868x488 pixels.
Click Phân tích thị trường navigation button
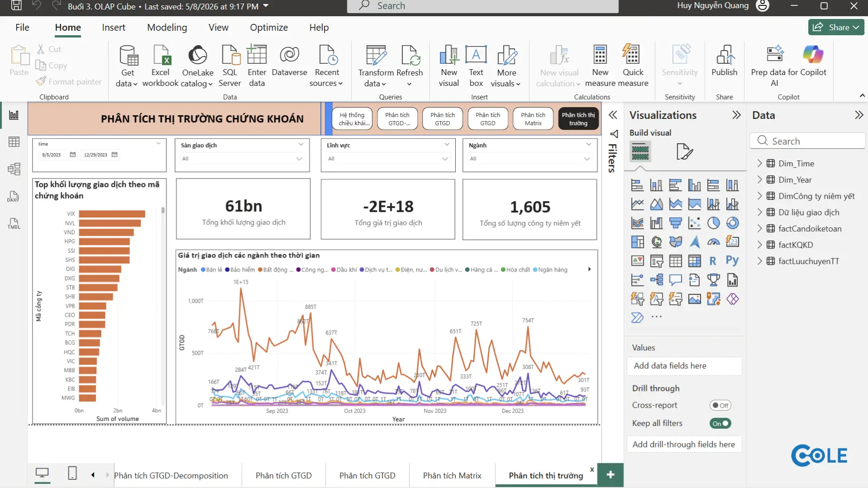(578, 119)
